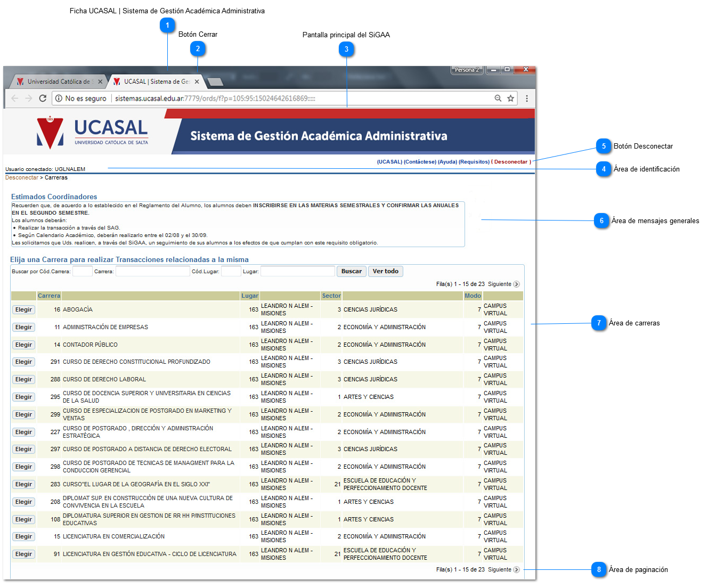This screenshot has width=708, height=588.
Task: Click the zoom magnifier icon in address bar
Action: [498, 99]
